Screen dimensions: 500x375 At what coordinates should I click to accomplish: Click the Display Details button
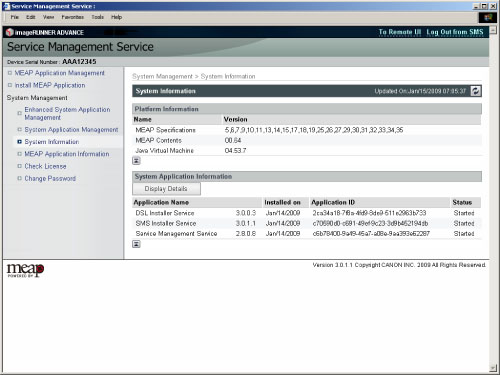pos(166,189)
